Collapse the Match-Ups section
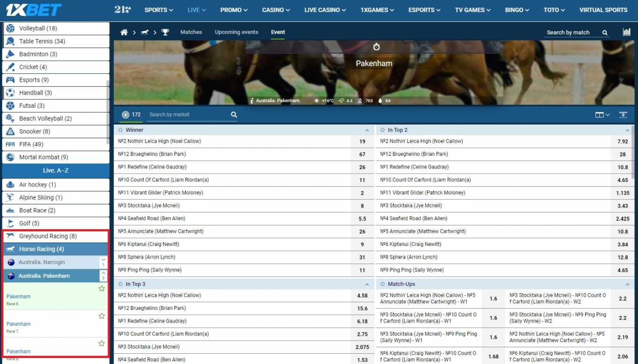 pos(627,284)
